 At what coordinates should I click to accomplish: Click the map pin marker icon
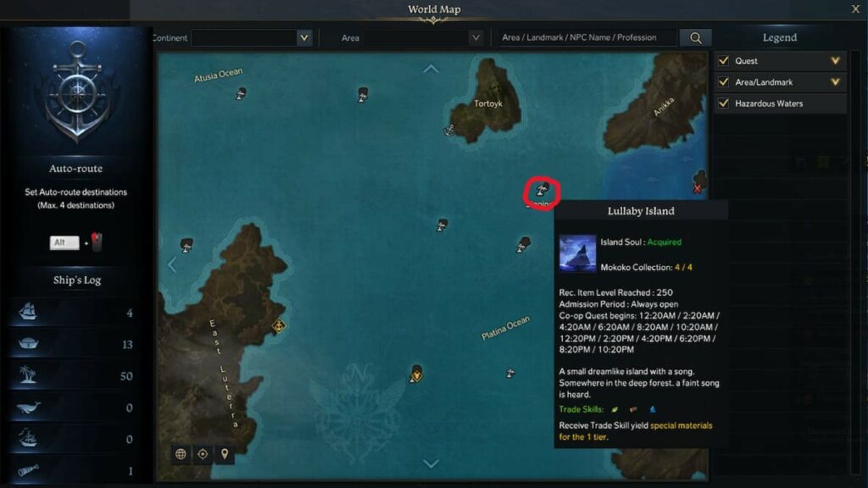pyautogui.click(x=224, y=454)
